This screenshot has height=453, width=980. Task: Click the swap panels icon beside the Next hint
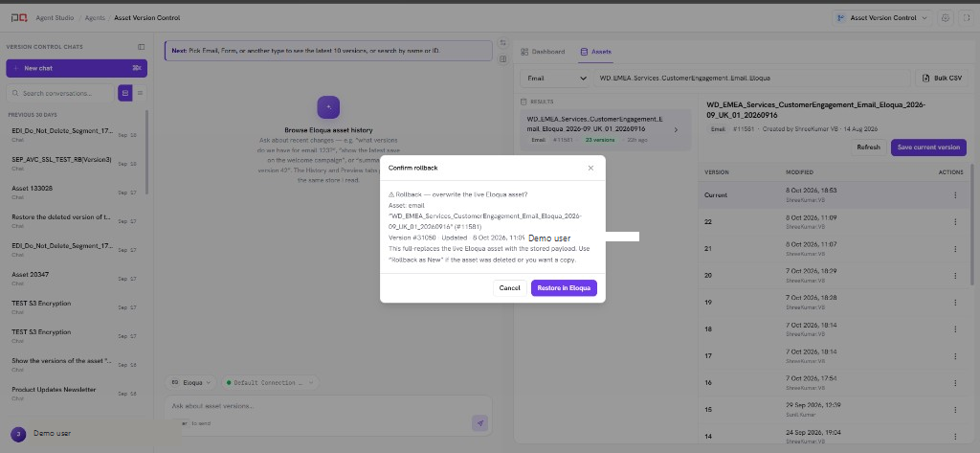(x=502, y=43)
